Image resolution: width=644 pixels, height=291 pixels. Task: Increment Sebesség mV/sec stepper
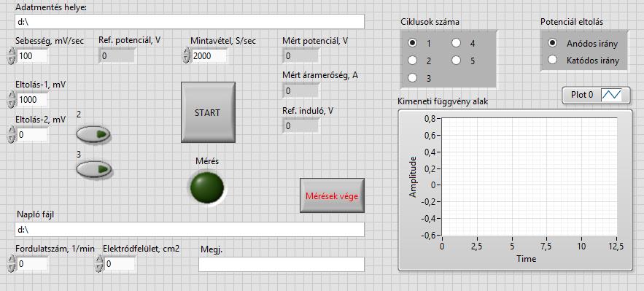click(12, 51)
